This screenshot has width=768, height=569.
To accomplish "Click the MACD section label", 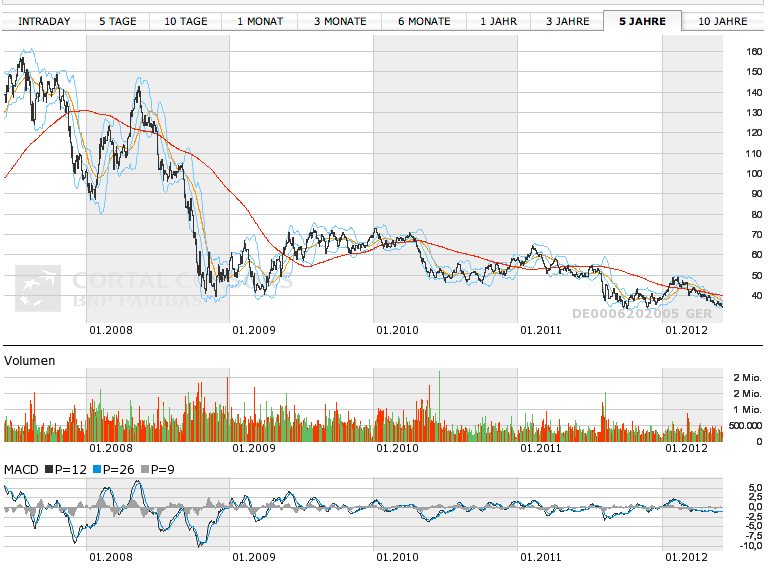I will pos(22,469).
